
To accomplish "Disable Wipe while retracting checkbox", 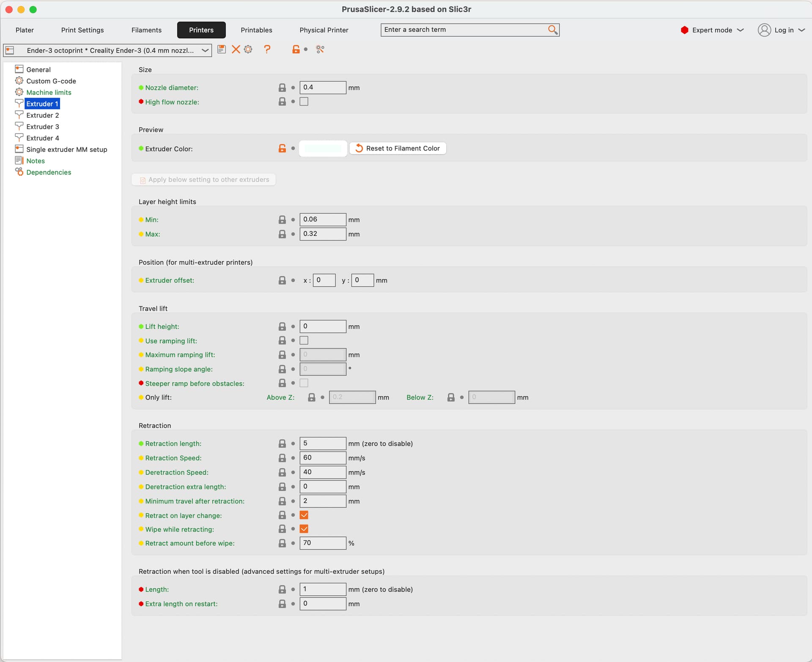I will pyautogui.click(x=304, y=529).
